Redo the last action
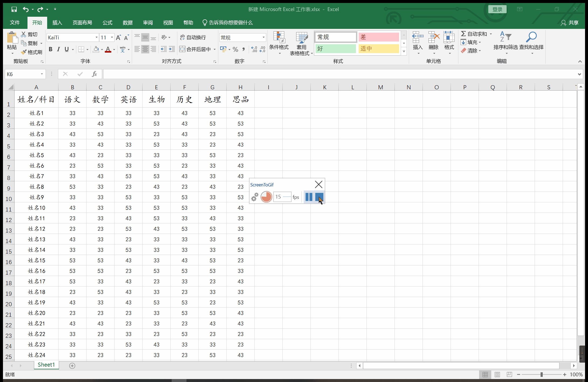588x382 pixels. pos(40,9)
